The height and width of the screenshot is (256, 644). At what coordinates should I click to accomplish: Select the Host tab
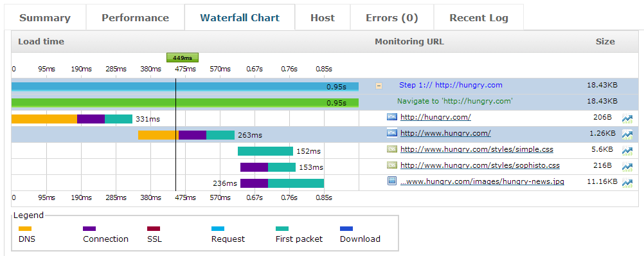[323, 18]
